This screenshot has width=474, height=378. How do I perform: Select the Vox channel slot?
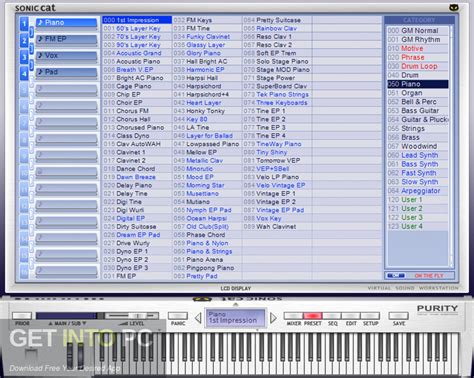(x=67, y=56)
